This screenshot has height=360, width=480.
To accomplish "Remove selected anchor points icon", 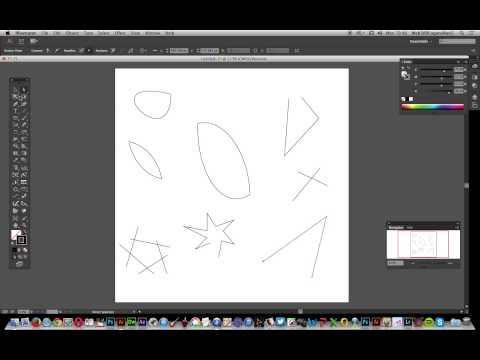I will pos(113,51).
